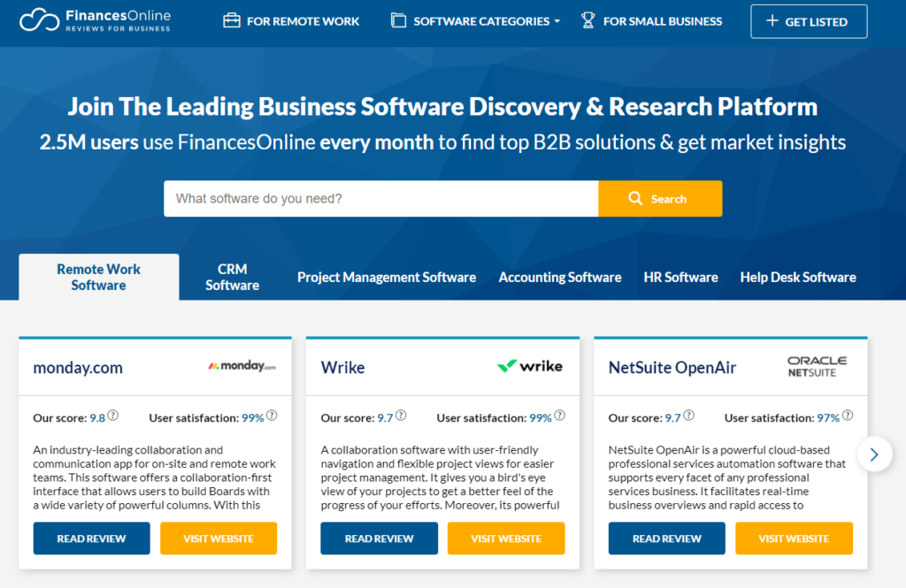Click the Get Listed button
906x588 pixels.
(x=809, y=21)
